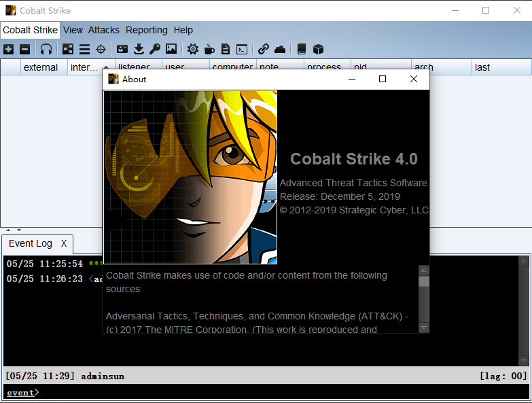This screenshot has width=532, height=403.
Task: Click the 05/25 11:25:54 log entry
Action: tap(54, 264)
